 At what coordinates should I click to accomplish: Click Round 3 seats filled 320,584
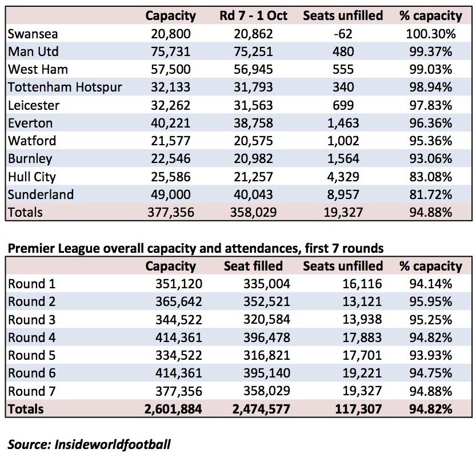click(266, 320)
